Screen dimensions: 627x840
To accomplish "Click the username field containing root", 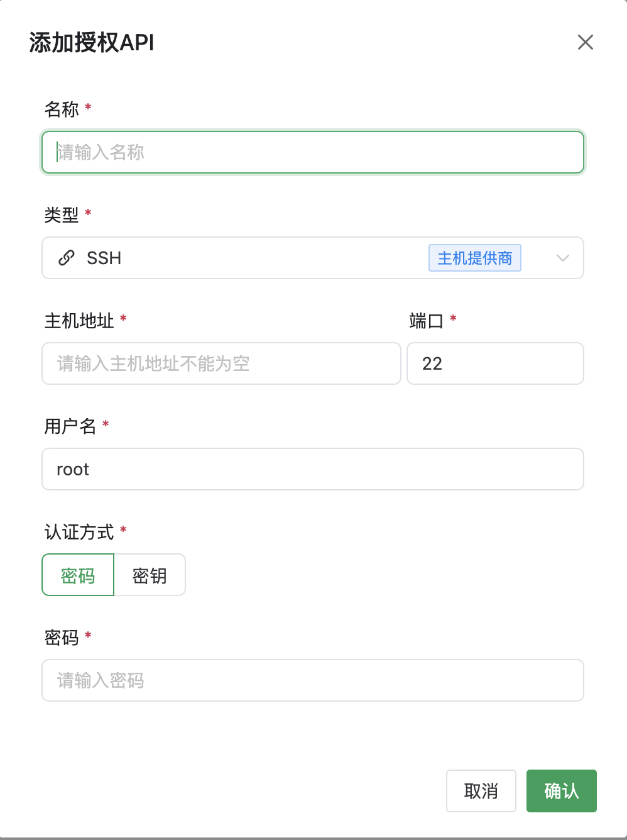I will 313,469.
